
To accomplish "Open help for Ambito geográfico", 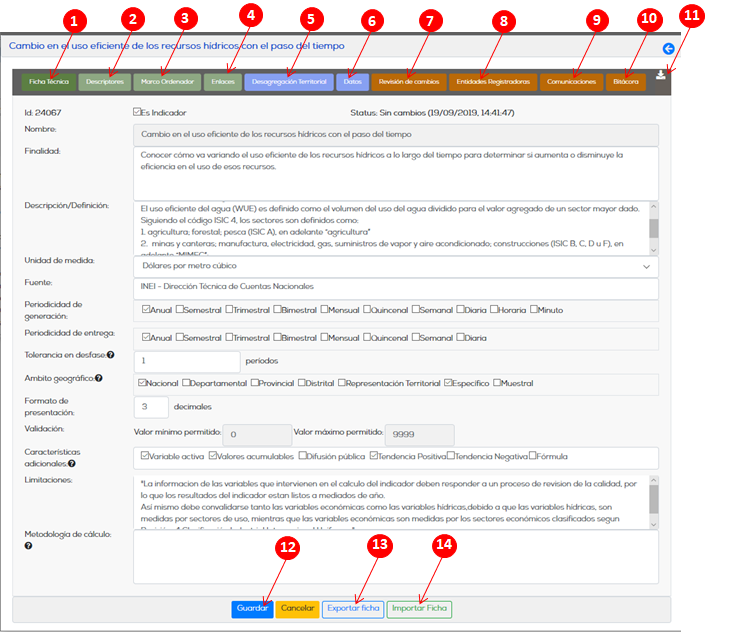I will pyautogui.click(x=99, y=378).
